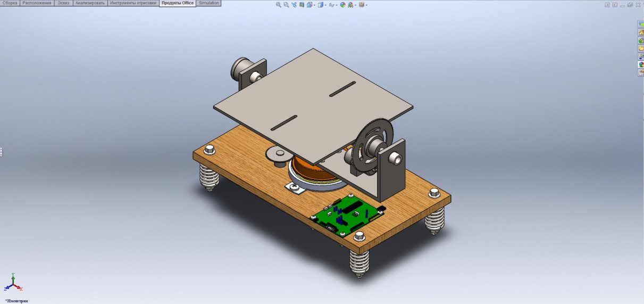This screenshot has width=644, height=304.
Task: Select the Продукты Office tab
Action: pos(178,3)
